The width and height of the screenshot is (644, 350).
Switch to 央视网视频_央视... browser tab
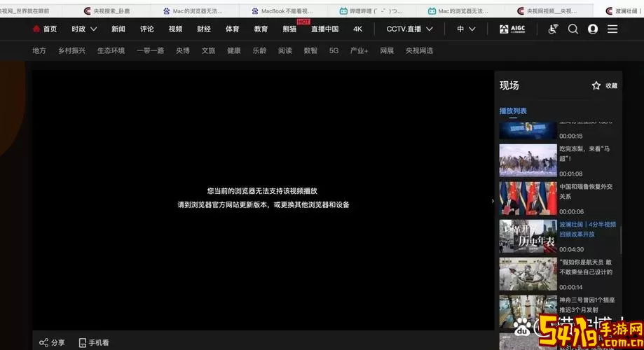tap(547, 11)
